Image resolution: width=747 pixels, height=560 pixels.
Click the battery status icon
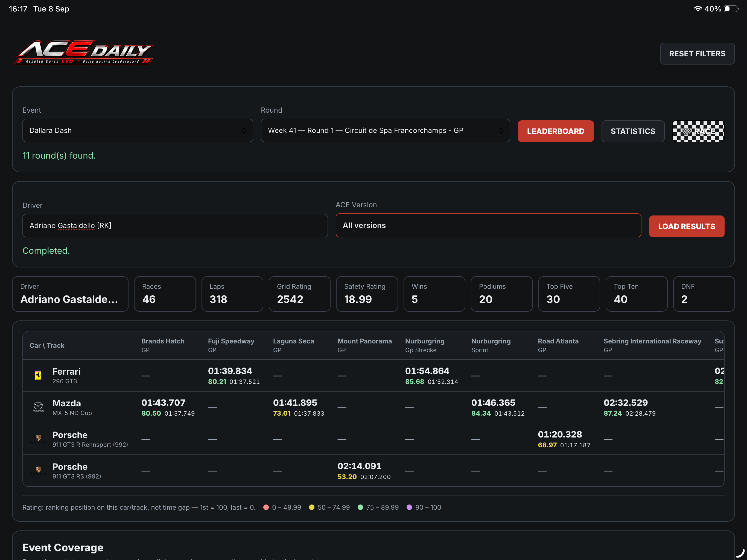point(731,9)
